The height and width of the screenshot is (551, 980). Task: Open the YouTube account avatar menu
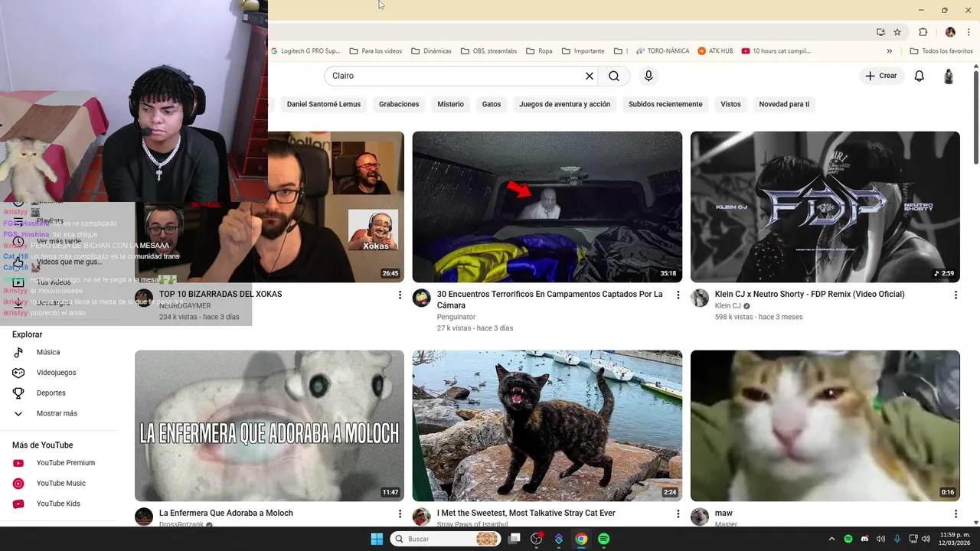[x=949, y=76]
